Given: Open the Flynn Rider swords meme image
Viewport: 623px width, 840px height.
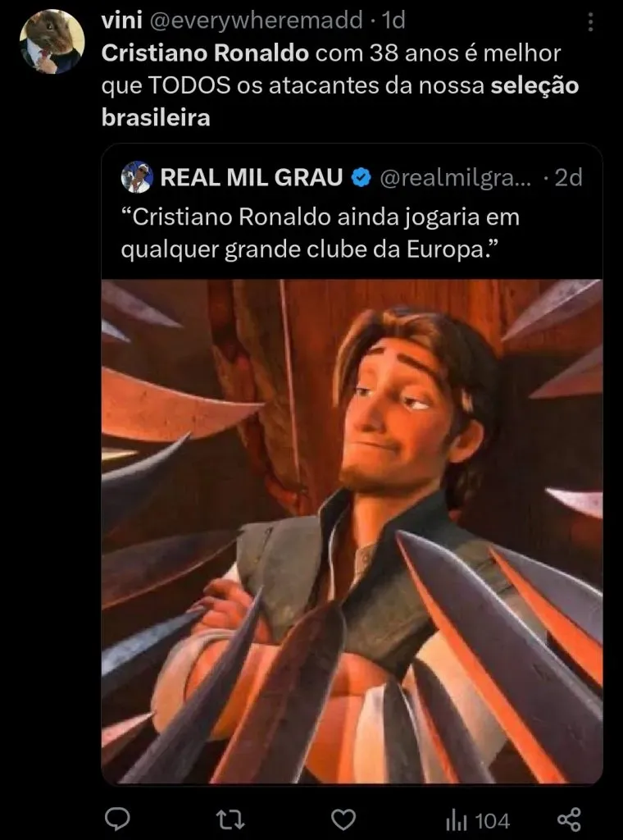Looking at the screenshot, I should [x=352, y=531].
